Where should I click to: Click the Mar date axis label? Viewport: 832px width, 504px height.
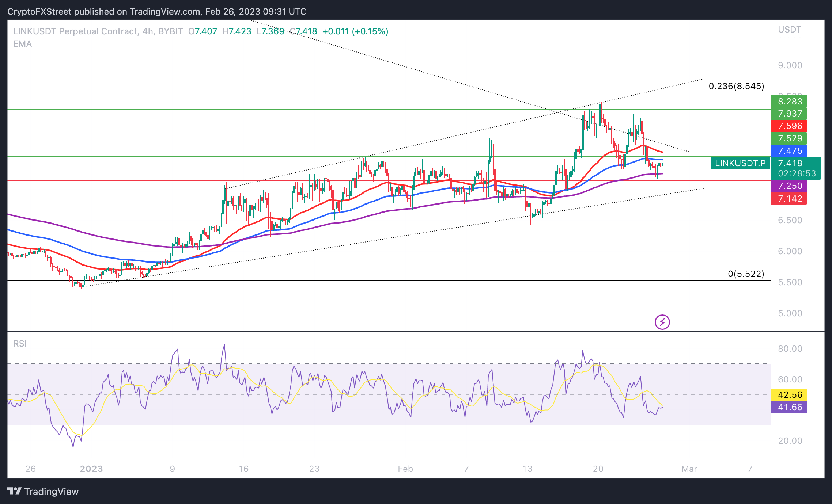pos(689,469)
